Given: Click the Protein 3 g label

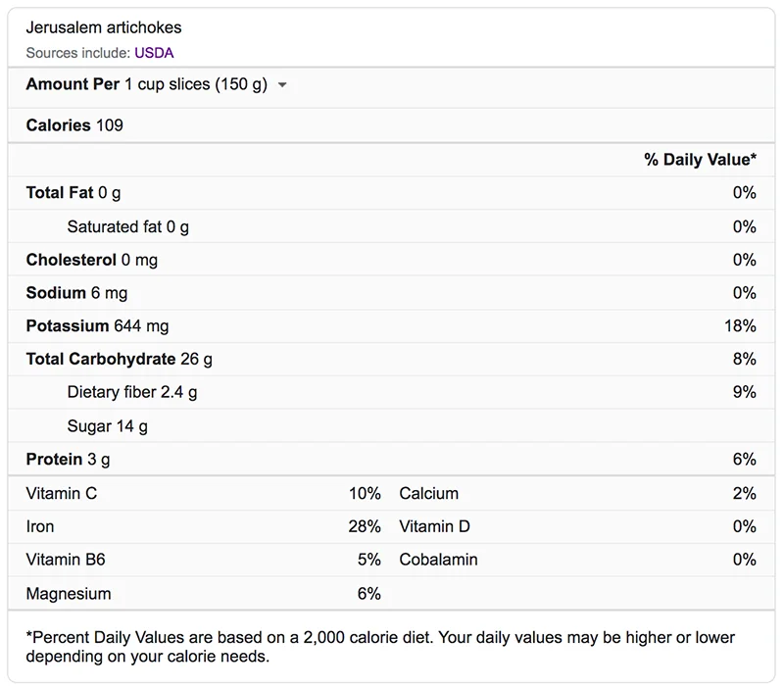Looking at the screenshot, I should [68, 460].
